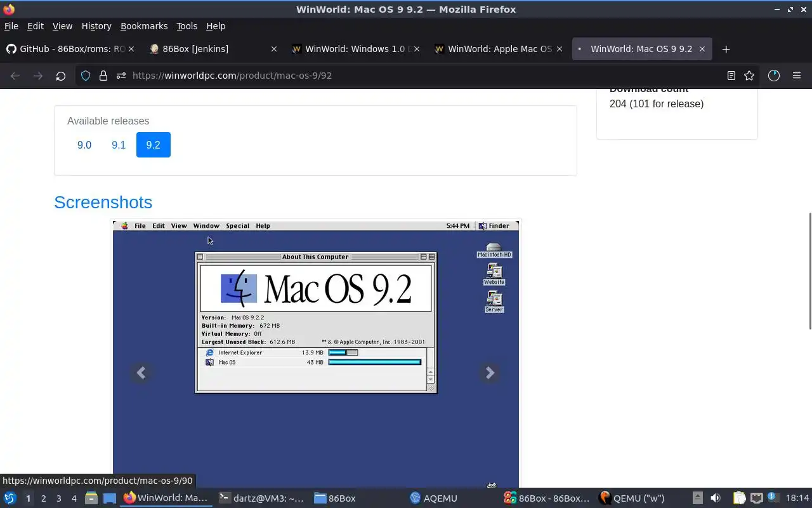Show next screenshot with right arrow
The width and height of the screenshot is (812, 508).
[490, 373]
